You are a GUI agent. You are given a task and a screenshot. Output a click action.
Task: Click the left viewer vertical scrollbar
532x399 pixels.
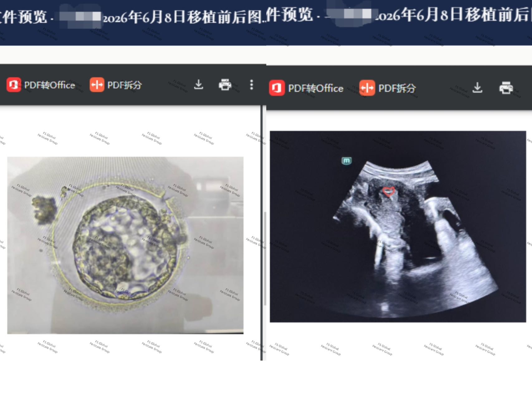[265, 259]
